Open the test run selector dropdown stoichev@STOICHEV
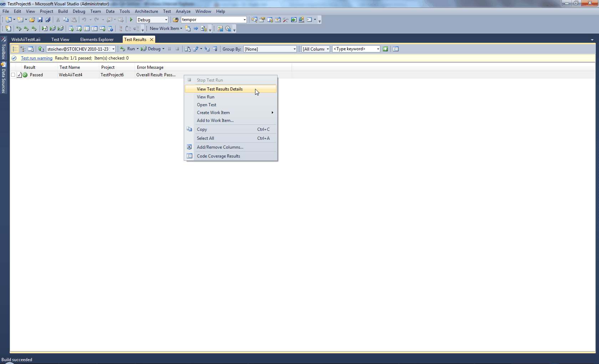 (x=113, y=49)
